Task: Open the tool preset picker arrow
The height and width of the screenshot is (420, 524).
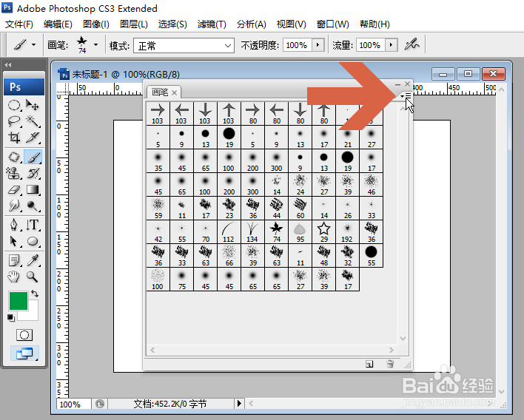Action: (34, 45)
